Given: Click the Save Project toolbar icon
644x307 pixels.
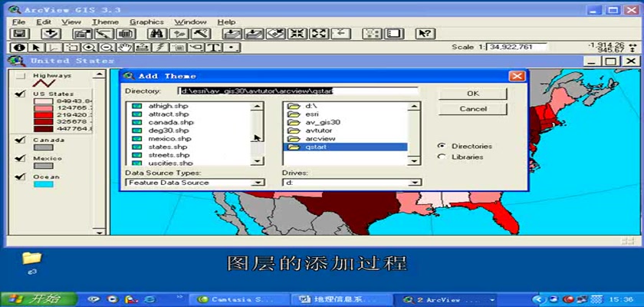Looking at the screenshot, I should coord(19,34).
